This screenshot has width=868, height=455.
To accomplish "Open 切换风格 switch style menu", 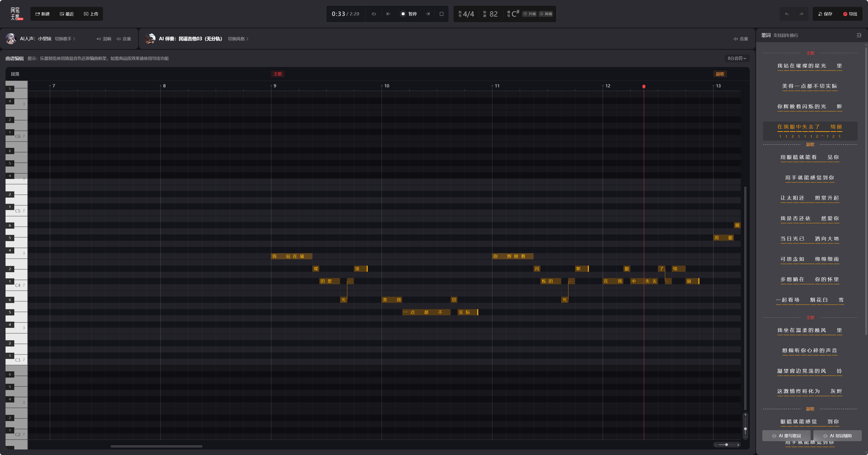I will [x=238, y=39].
